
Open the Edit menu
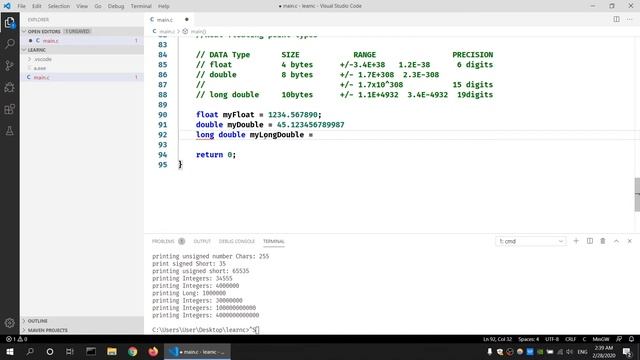[37, 6]
